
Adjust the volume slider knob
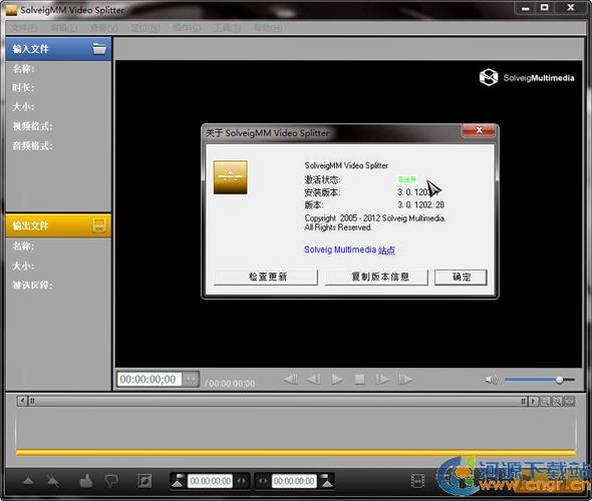pyautogui.click(x=559, y=380)
